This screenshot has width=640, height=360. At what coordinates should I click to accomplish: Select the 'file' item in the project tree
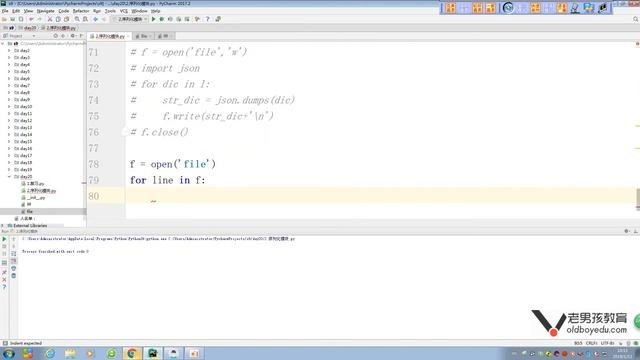(27, 211)
